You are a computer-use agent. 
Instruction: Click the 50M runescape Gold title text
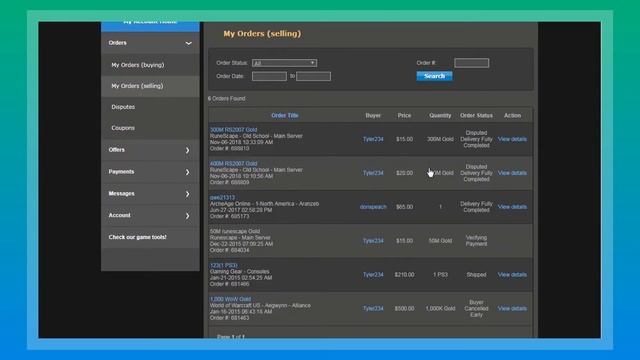click(235, 231)
